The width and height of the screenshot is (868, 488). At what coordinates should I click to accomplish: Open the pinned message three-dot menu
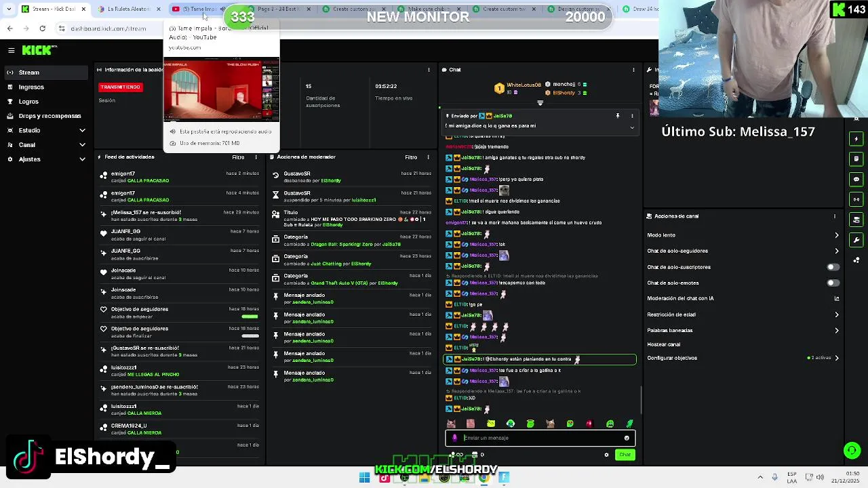632,116
